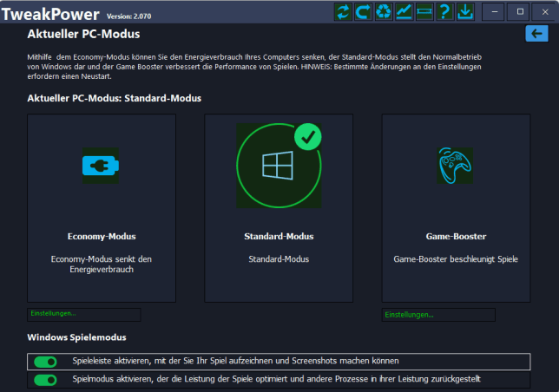Click the horizontal bar toolbar icon

point(424,11)
